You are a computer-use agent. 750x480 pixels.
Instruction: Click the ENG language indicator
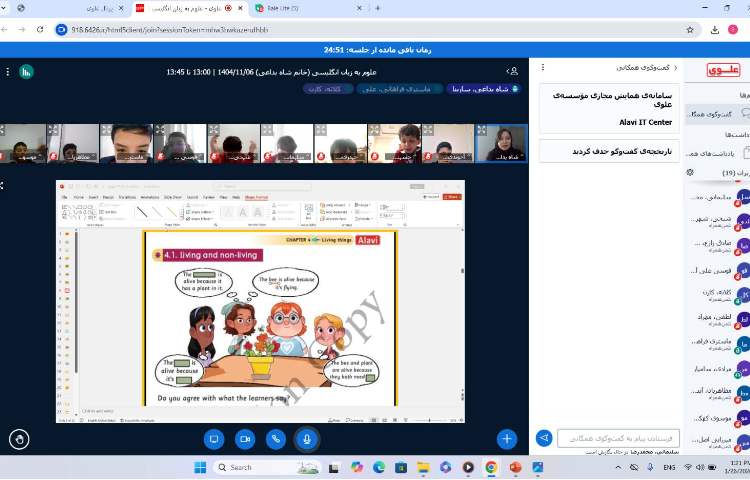[x=669, y=467]
